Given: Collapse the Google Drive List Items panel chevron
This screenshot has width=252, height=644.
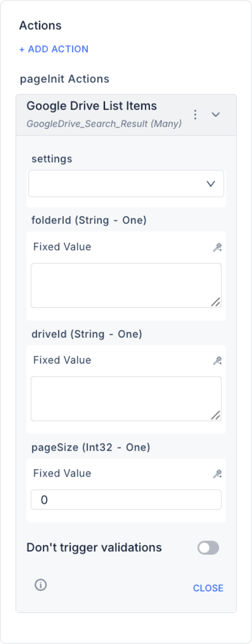Looking at the screenshot, I should point(216,115).
